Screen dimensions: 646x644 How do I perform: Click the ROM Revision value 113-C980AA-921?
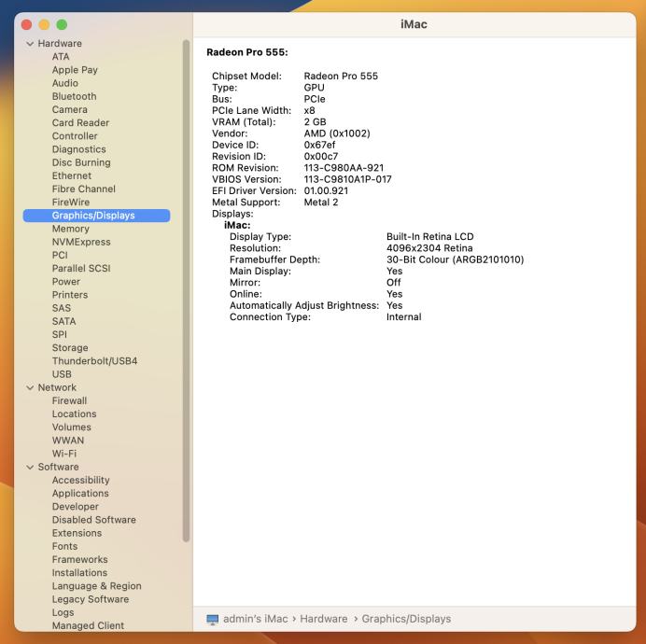tap(344, 168)
